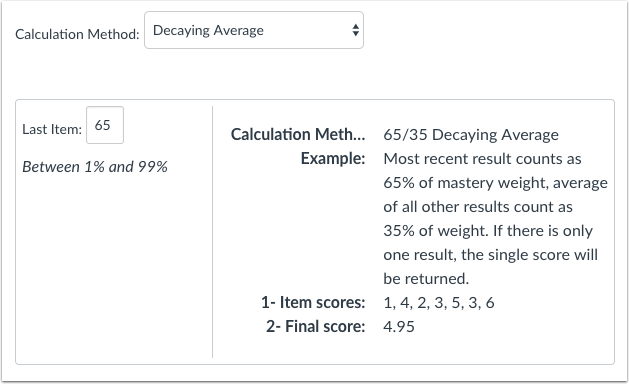Click the 2- Final score heading
Viewport: 629px width, 384px height.
click(316, 327)
